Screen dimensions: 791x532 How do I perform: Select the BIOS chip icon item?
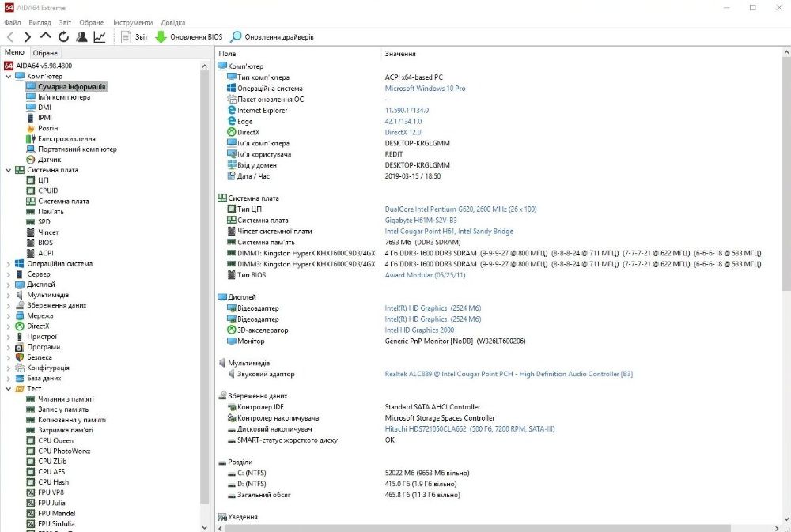31,243
